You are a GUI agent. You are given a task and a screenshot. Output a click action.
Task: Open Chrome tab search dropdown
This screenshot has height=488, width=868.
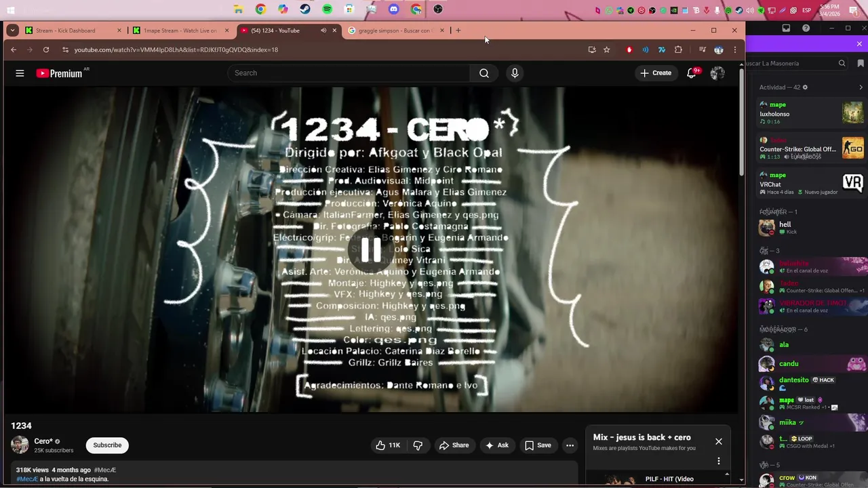click(12, 30)
